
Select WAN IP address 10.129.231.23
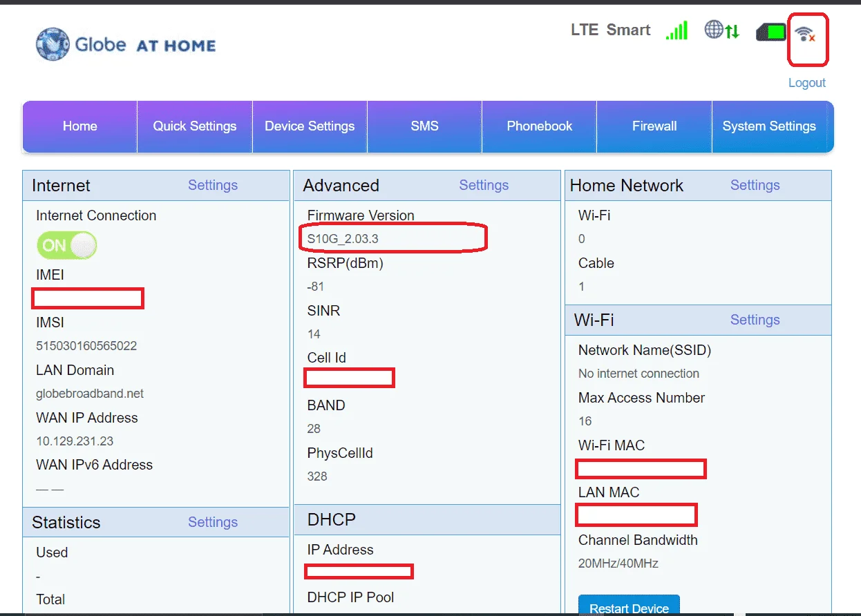[x=75, y=441]
